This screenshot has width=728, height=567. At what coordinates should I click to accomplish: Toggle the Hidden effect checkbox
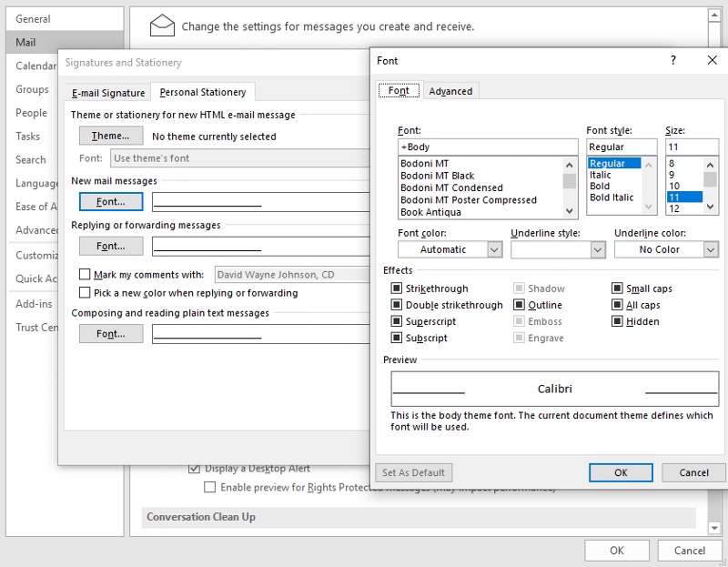[x=617, y=321]
